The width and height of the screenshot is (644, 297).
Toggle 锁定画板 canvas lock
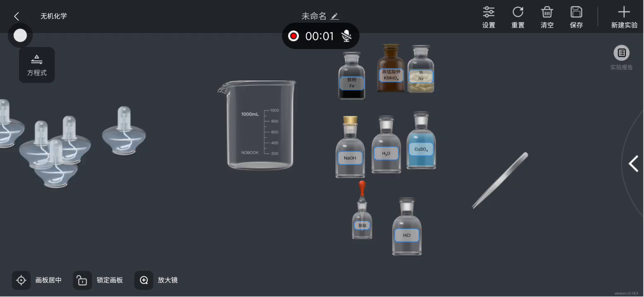point(82,280)
